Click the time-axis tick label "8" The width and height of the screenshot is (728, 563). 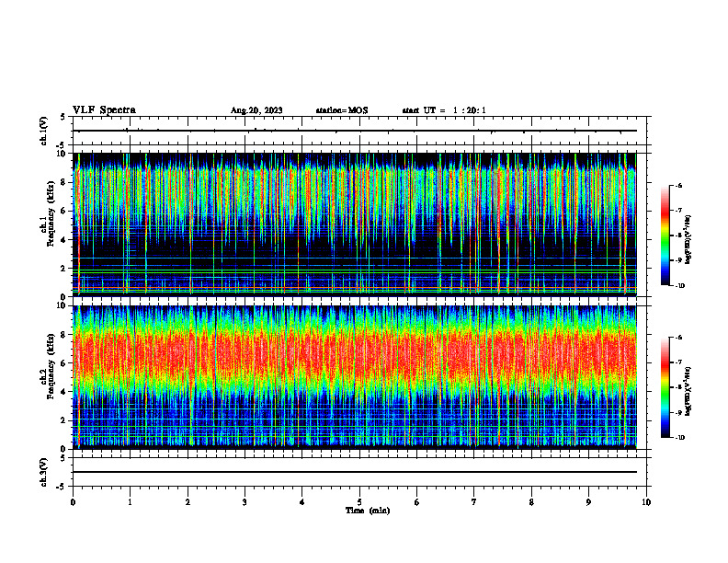(x=531, y=502)
